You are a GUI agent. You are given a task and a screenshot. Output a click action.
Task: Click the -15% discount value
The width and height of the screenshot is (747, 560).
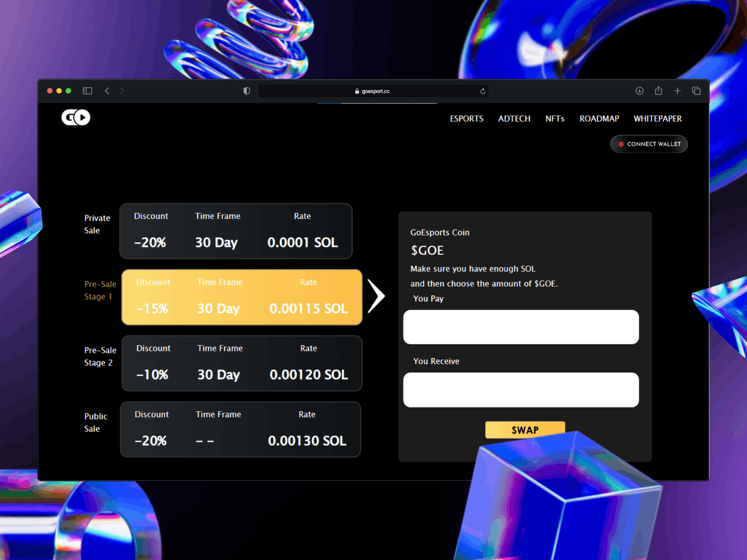point(152,308)
